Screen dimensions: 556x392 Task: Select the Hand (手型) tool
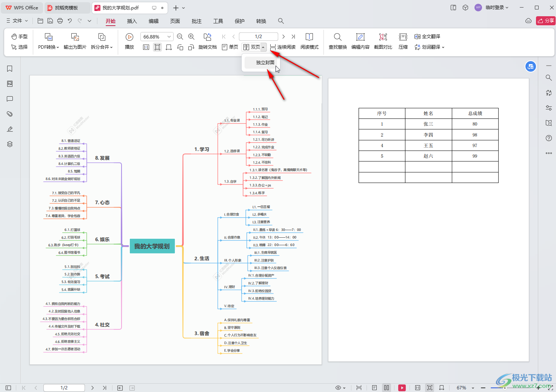(19, 37)
